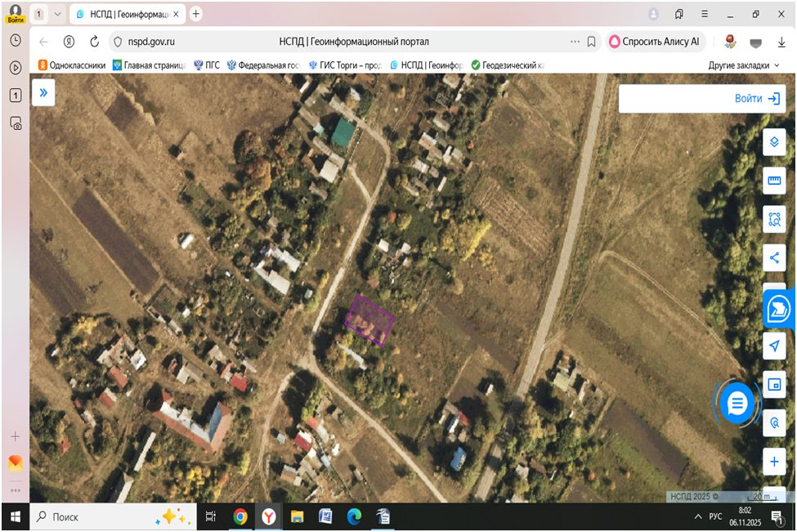
Task: Select the ruler measurement tool
Action: coord(773,181)
